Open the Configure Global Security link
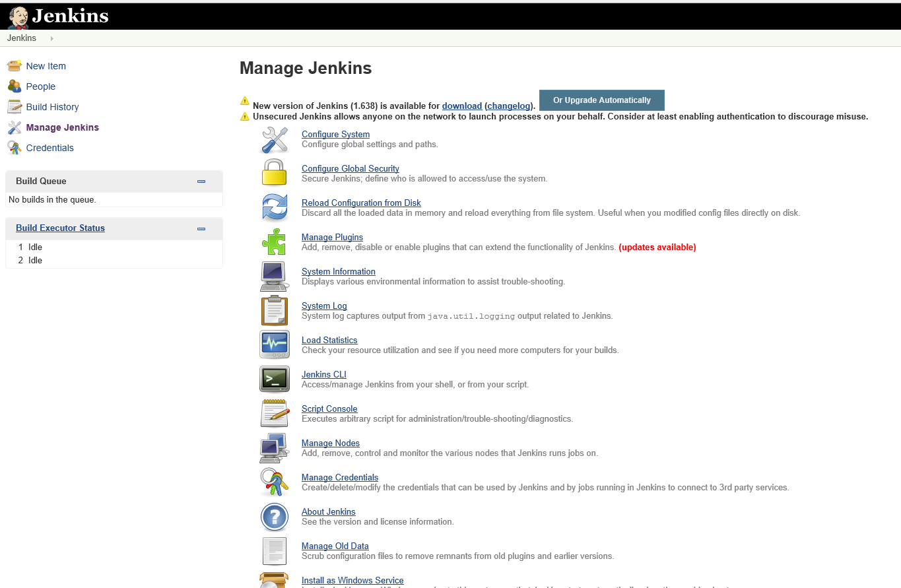This screenshot has height=588, width=901. (350, 168)
